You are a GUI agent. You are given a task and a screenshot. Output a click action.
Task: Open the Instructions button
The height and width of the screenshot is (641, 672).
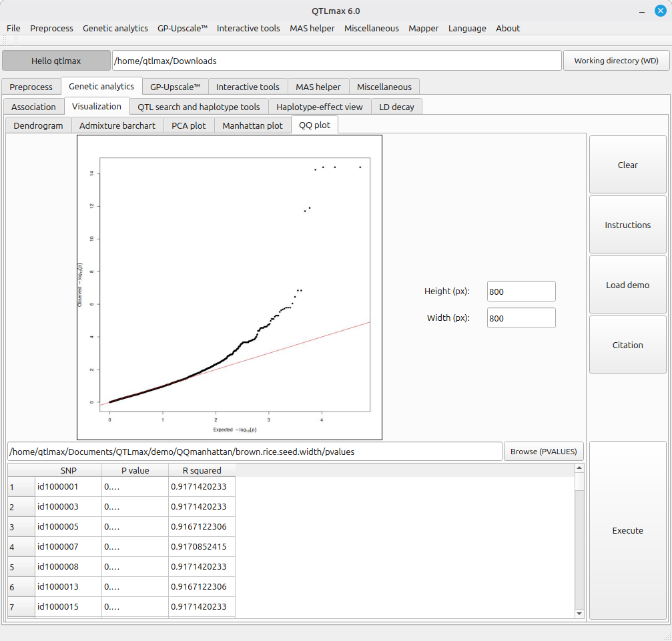tap(627, 225)
